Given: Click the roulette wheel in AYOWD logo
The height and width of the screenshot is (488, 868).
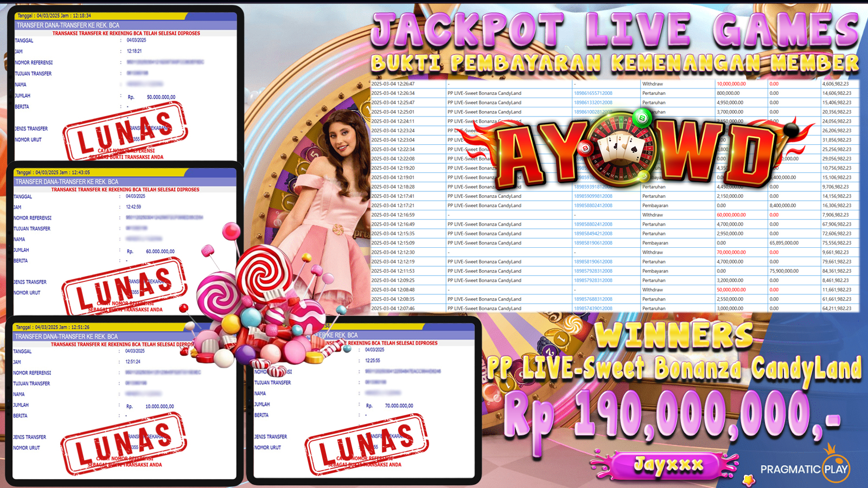Looking at the screenshot, I should point(622,148).
